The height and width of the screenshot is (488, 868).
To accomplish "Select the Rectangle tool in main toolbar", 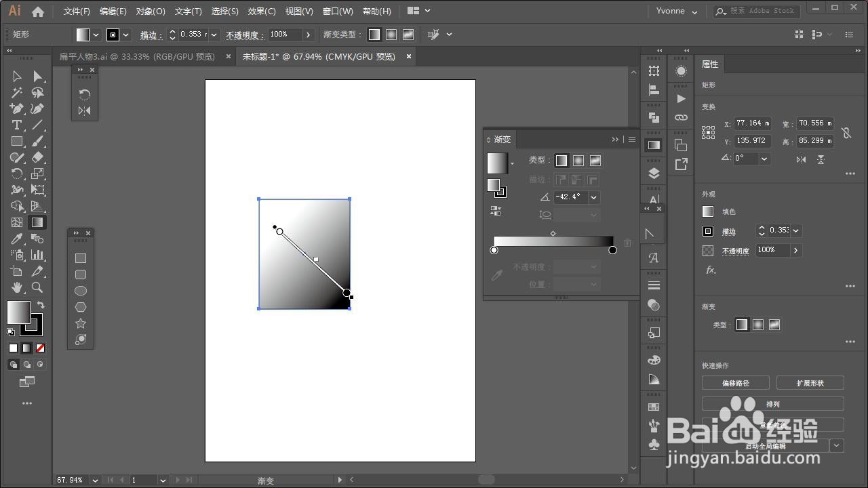I will click(17, 141).
